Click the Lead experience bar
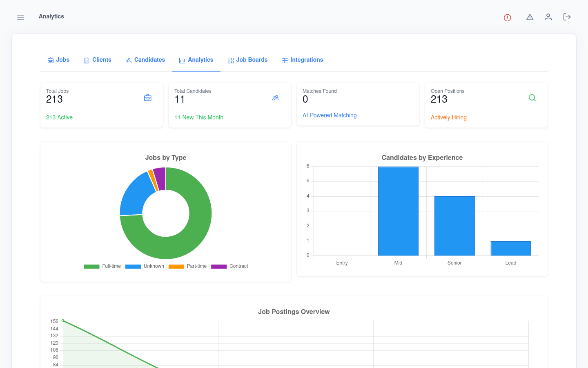The width and height of the screenshot is (588, 368). tap(511, 248)
